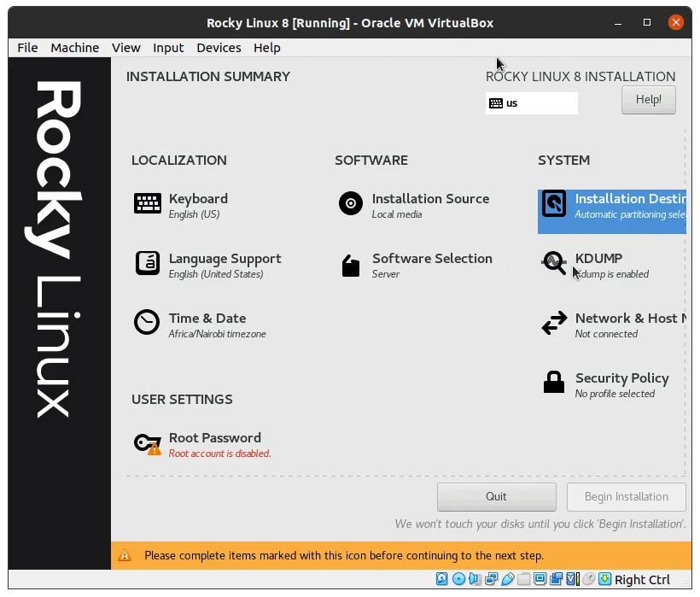Open the Machine menu
Image resolution: width=700 pixels, height=597 pixels.
pyautogui.click(x=74, y=48)
